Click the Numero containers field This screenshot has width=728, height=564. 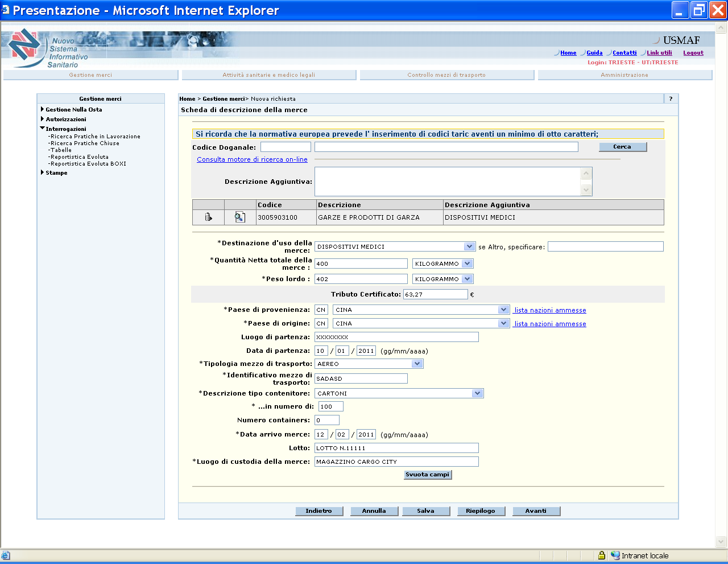327,420
